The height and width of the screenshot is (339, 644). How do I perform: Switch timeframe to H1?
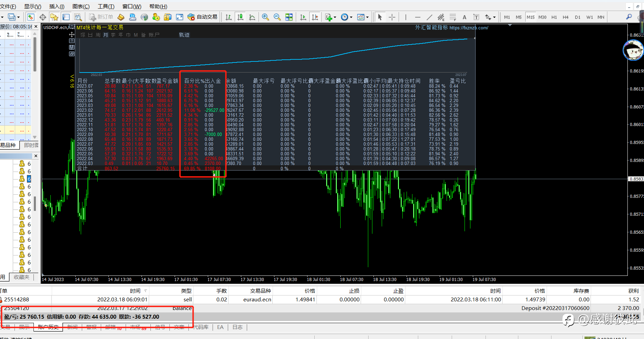[x=554, y=17]
